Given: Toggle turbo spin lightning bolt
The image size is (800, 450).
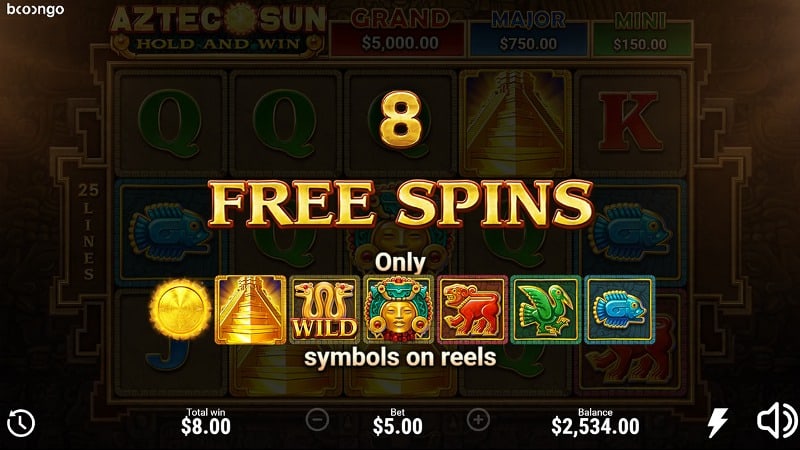Looking at the screenshot, I should click(x=717, y=421).
